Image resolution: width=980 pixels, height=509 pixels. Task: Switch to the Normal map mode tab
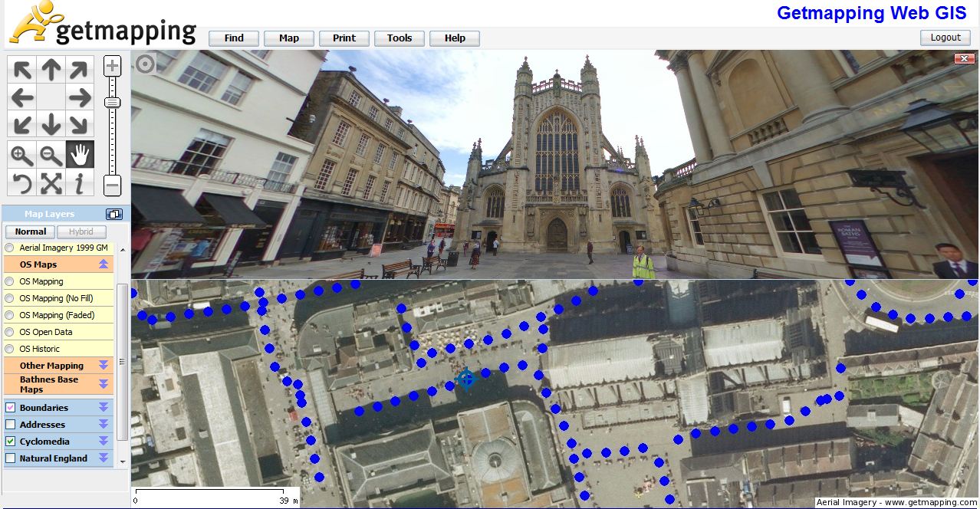tap(31, 232)
